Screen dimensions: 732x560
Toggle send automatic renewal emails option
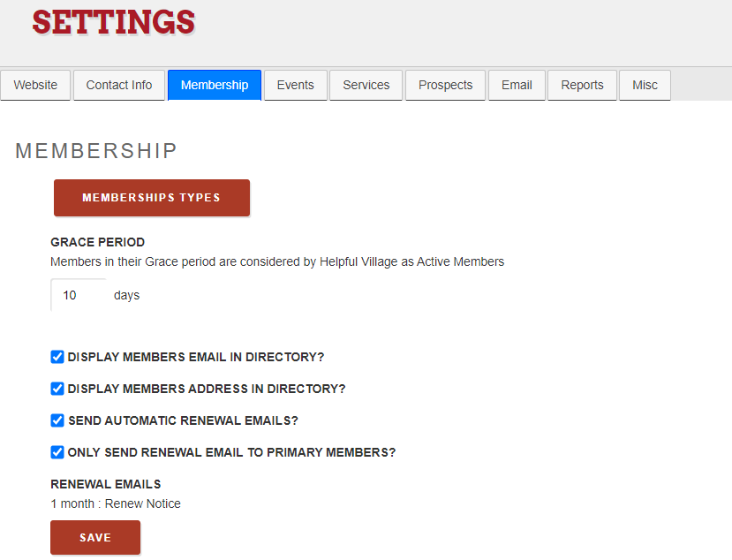(x=57, y=420)
